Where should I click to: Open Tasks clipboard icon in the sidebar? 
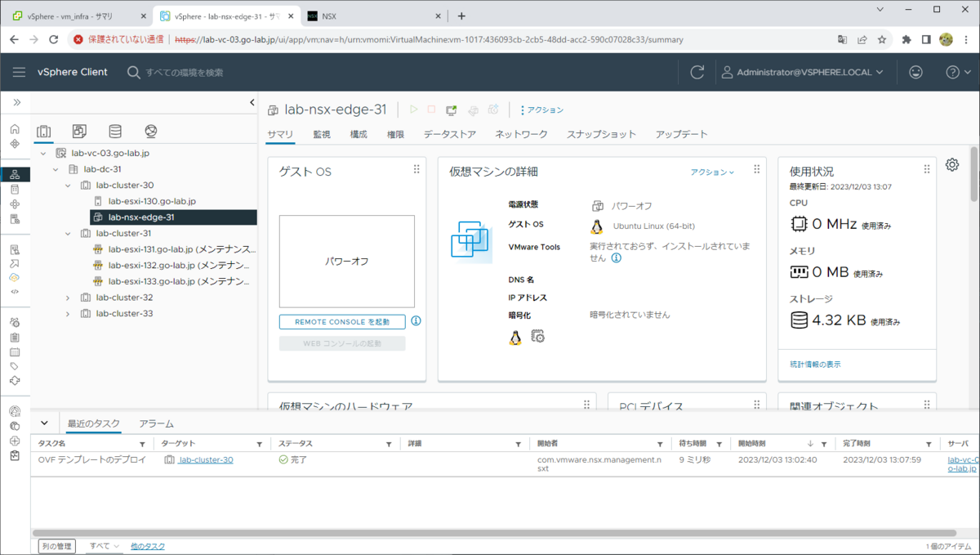tap(15, 338)
